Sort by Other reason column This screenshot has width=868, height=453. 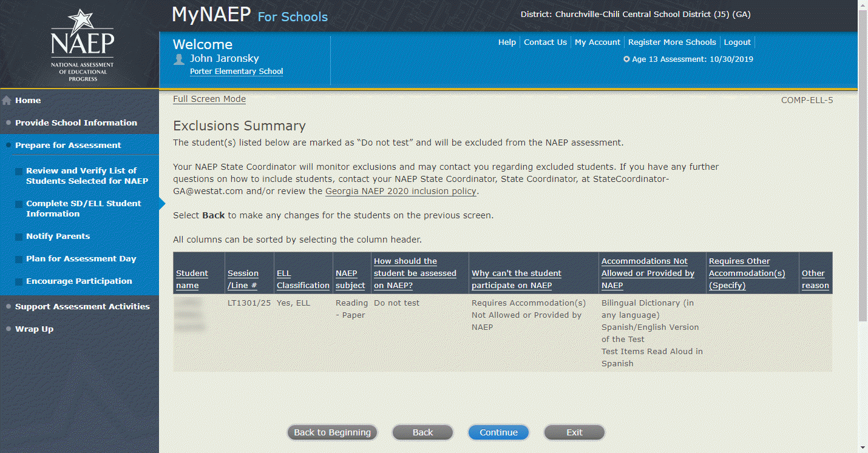click(815, 280)
